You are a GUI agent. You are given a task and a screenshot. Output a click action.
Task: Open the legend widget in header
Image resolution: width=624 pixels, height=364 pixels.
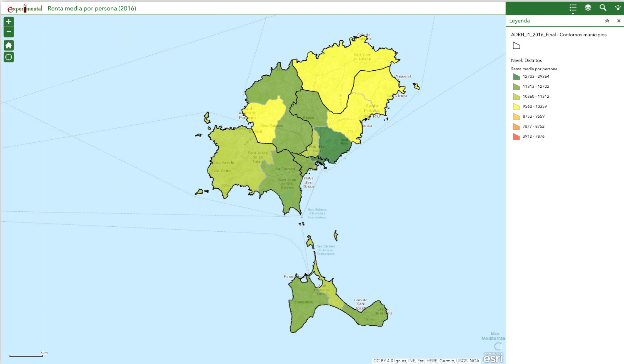(573, 8)
